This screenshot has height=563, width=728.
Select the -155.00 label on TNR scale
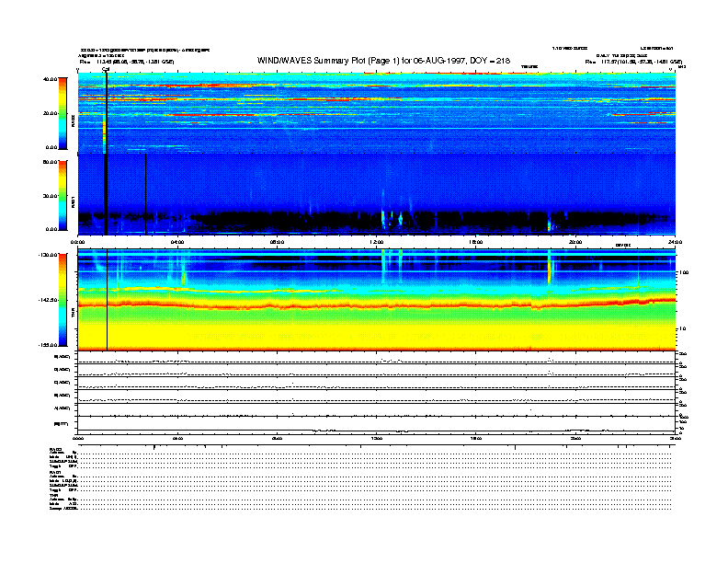click(49, 345)
